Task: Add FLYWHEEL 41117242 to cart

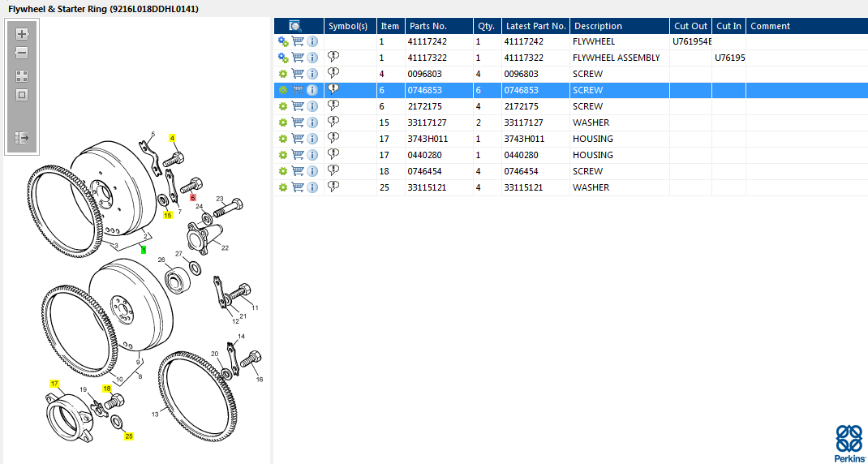Action: coord(298,41)
